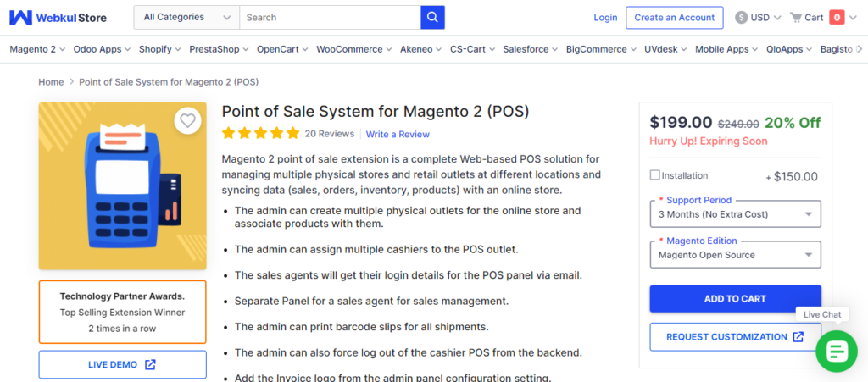Open the WooCommerce menu
868x382 pixels.
pos(354,49)
